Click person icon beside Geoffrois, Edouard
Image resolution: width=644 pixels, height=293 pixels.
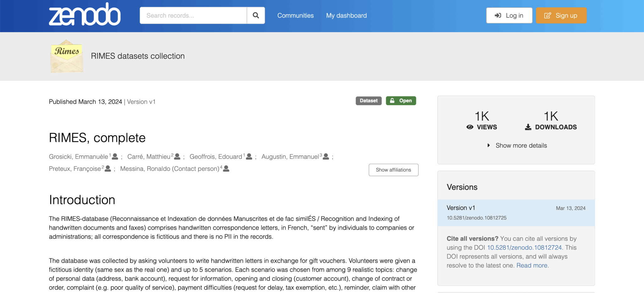tap(249, 156)
